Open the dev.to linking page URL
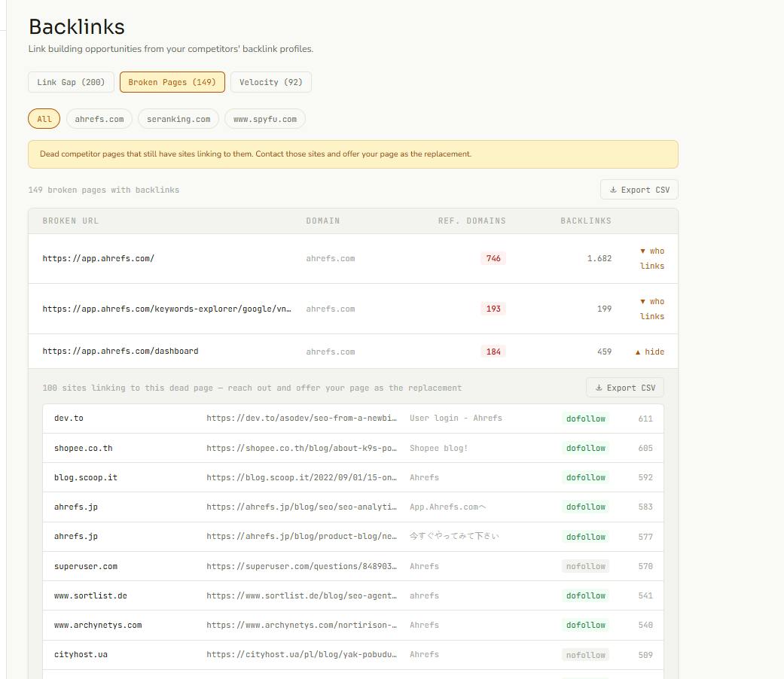The height and width of the screenshot is (679, 784). tap(301, 419)
